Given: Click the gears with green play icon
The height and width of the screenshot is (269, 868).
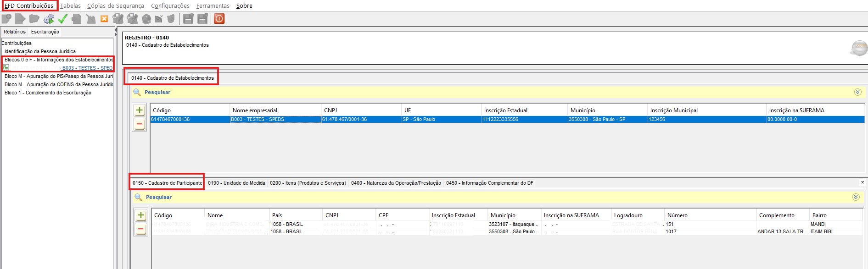Looking at the screenshot, I should coord(48,19).
